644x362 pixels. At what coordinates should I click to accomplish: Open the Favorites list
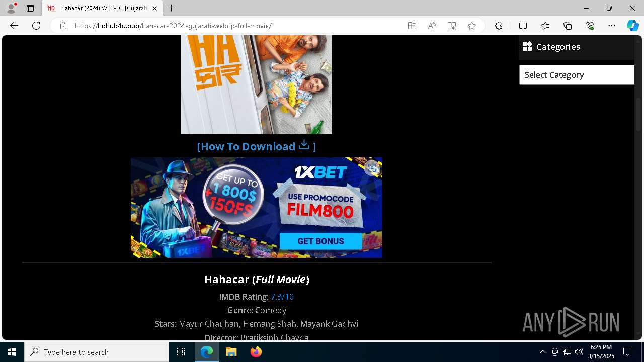[545, 26]
